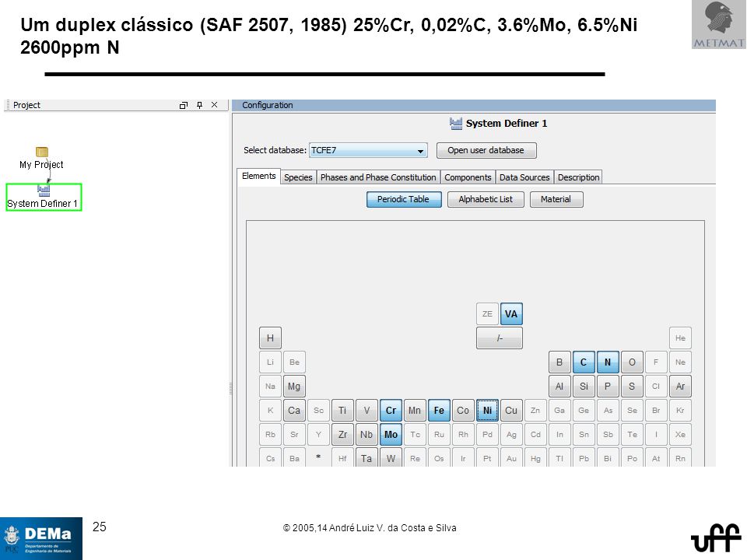Select Phosphorus (P) element

(608, 387)
